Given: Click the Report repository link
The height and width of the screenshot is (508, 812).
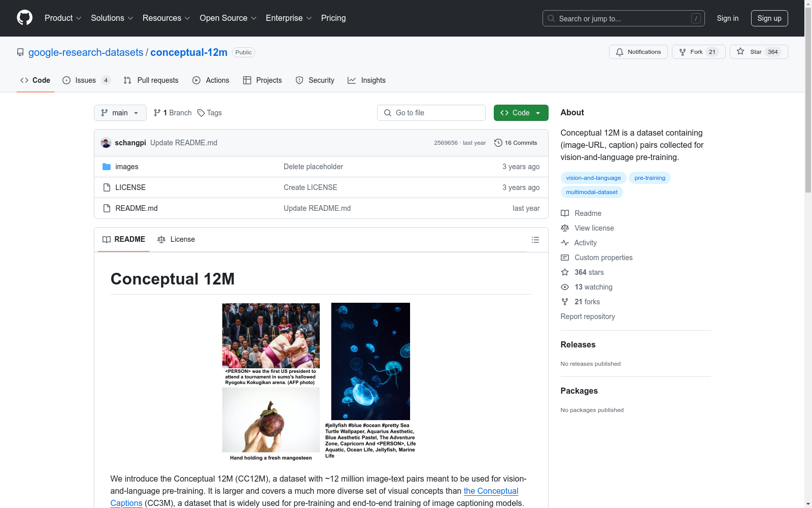Looking at the screenshot, I should pos(588,316).
